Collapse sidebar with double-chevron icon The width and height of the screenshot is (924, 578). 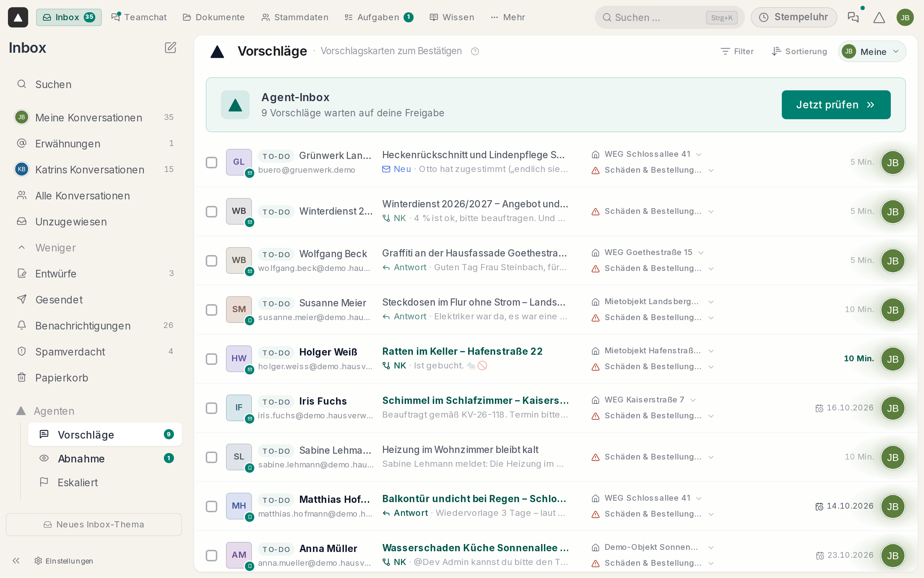coord(16,560)
